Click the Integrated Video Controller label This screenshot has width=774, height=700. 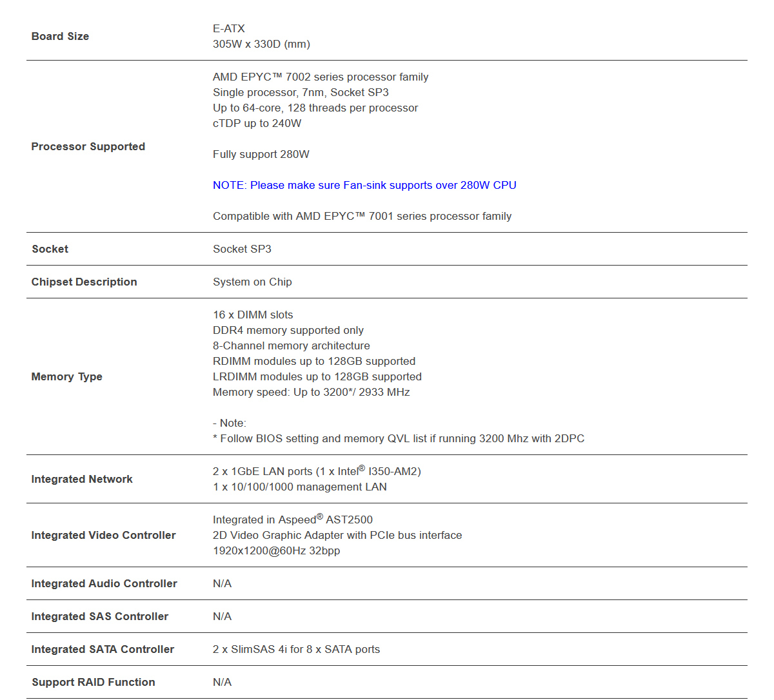[x=103, y=536]
